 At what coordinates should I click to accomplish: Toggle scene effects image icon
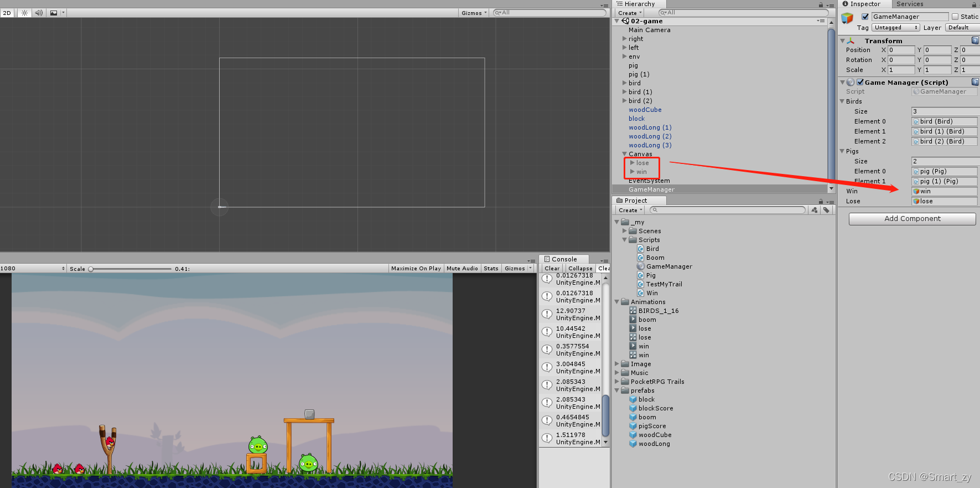point(54,13)
